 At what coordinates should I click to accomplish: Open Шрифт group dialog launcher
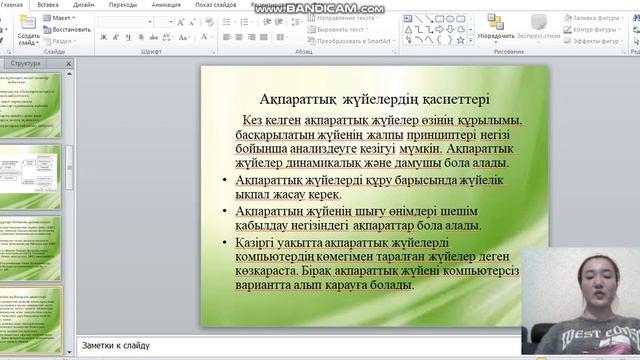pyautogui.click(x=213, y=52)
